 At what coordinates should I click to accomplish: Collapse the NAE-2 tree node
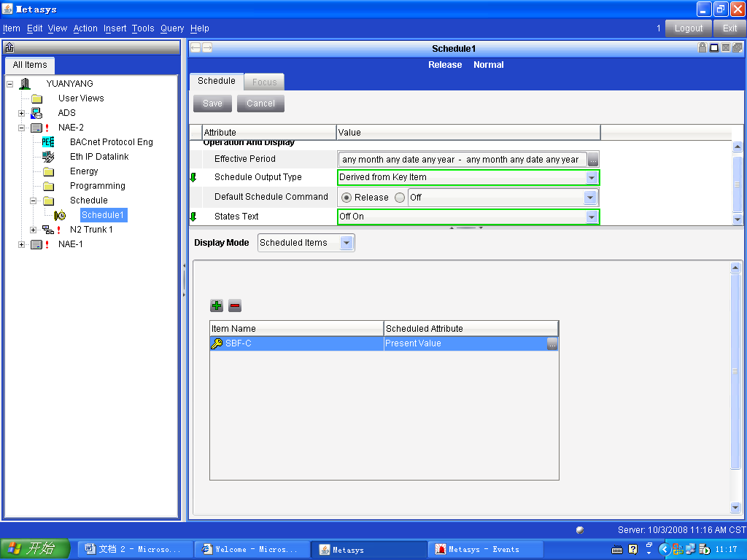[x=22, y=128]
